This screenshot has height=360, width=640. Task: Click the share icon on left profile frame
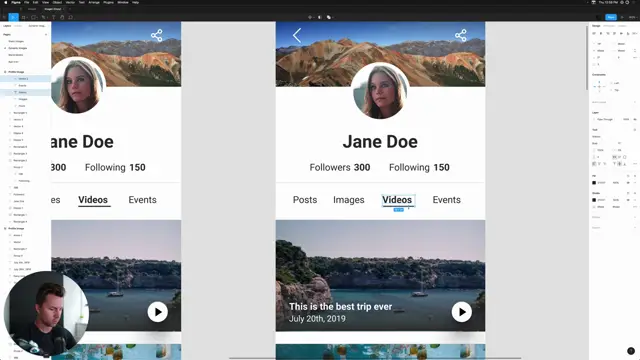(x=156, y=35)
